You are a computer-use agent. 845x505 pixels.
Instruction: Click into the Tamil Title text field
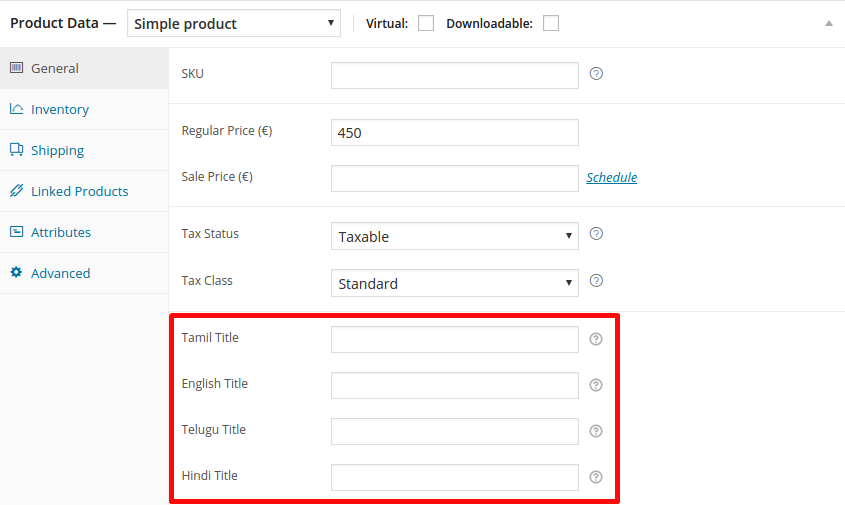(x=454, y=339)
